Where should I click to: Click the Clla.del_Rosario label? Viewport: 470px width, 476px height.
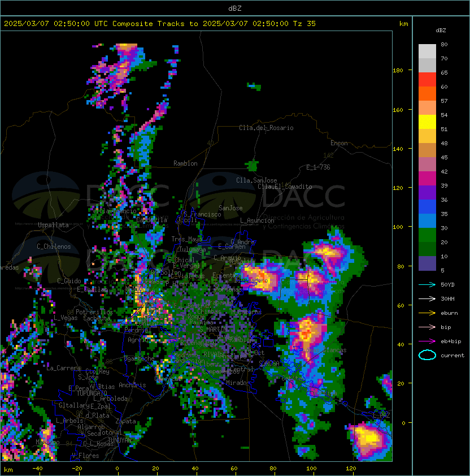tap(266, 128)
